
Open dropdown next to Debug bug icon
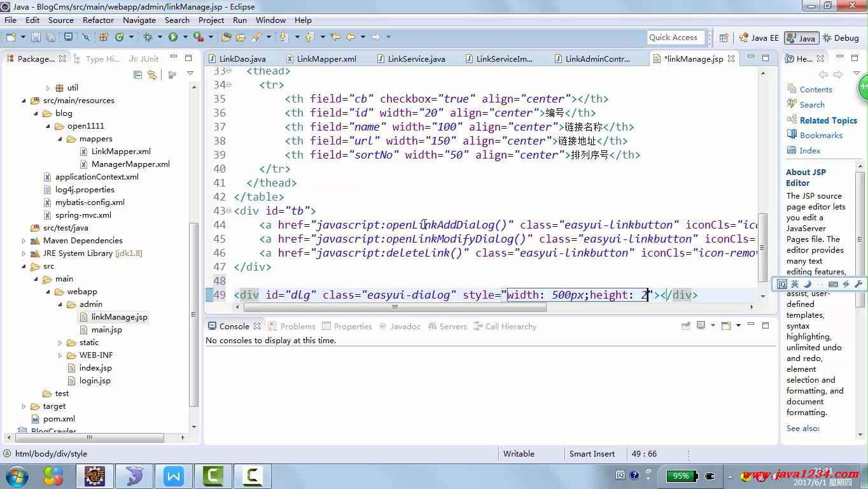pyautogui.click(x=160, y=37)
